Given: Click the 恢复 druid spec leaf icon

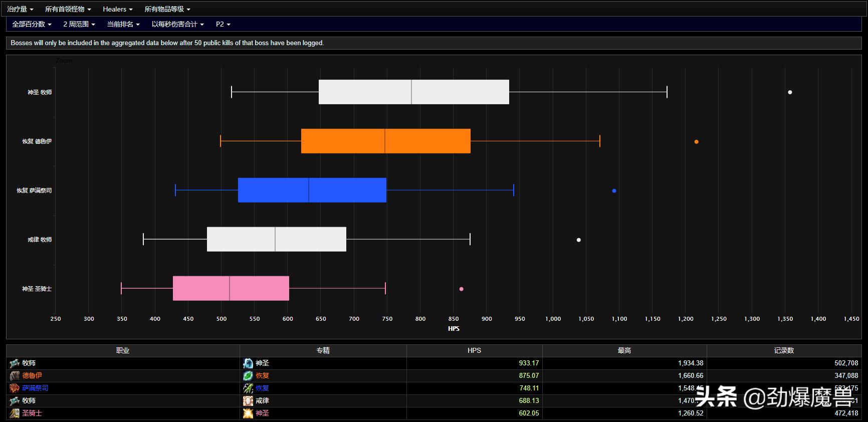Looking at the screenshot, I should [x=248, y=376].
